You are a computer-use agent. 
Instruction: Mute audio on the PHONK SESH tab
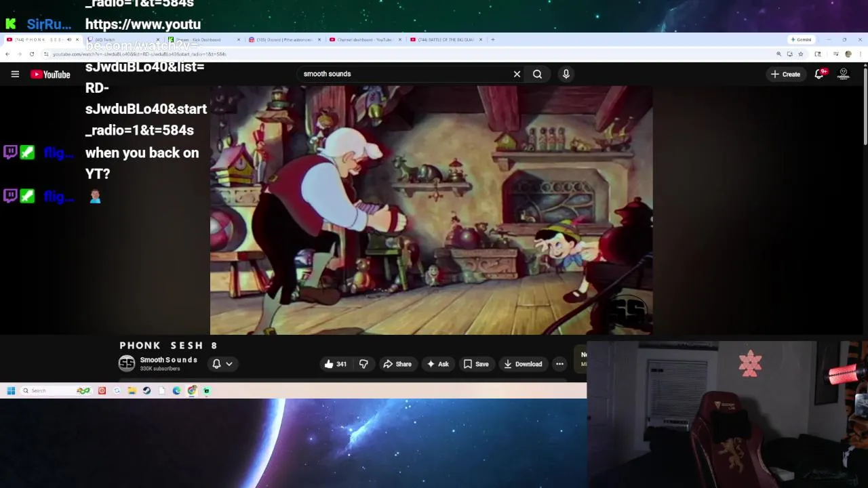(69, 39)
